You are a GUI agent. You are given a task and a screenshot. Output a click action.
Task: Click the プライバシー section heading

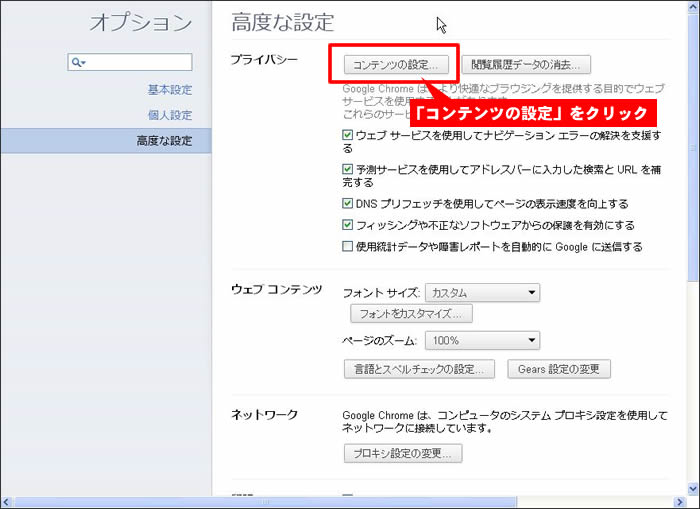pyautogui.click(x=264, y=60)
